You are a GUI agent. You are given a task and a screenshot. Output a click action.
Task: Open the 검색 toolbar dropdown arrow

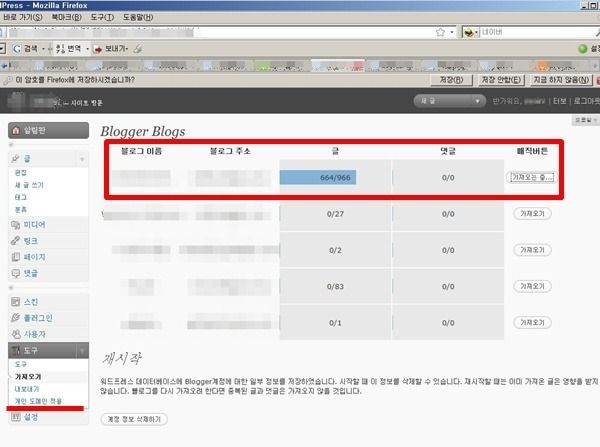[43, 49]
